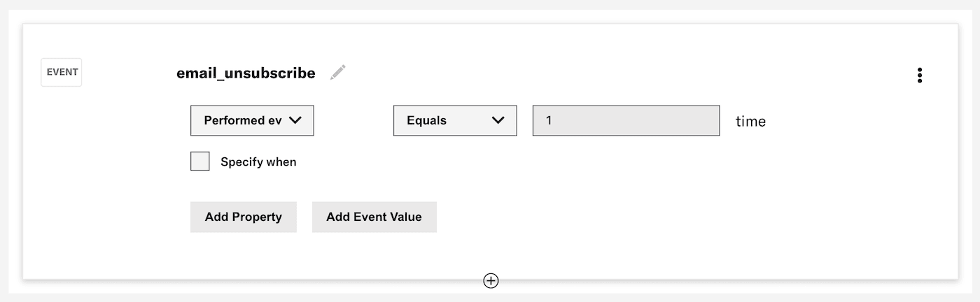Click the word Value on Add Event Value
This screenshot has width=980, height=302.
tap(406, 217)
